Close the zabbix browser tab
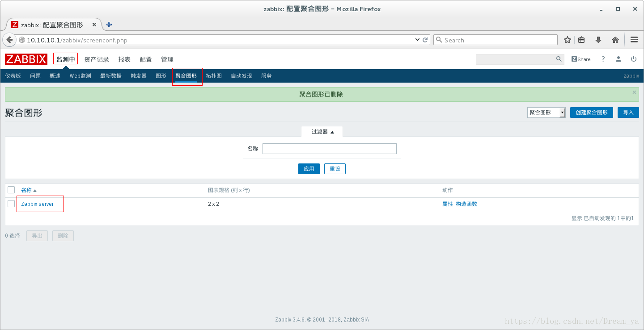This screenshot has height=330, width=644. coord(94,25)
